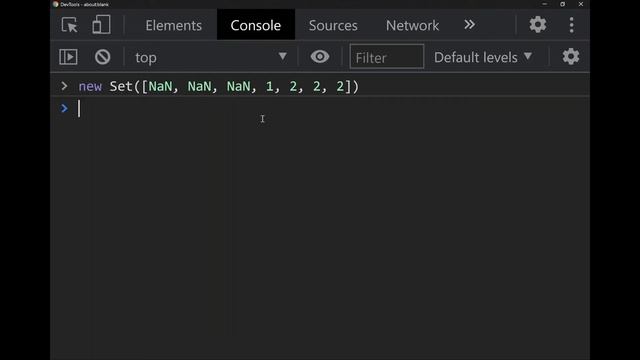The height and width of the screenshot is (360, 640).
Task: Close the DevTools window
Action: coord(581,4)
